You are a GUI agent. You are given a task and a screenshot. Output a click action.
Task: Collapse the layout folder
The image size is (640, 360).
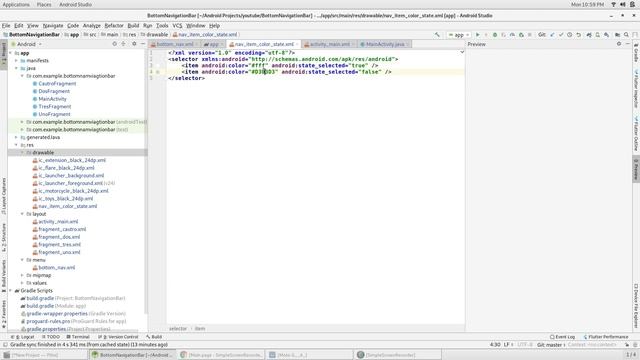tap(22, 214)
